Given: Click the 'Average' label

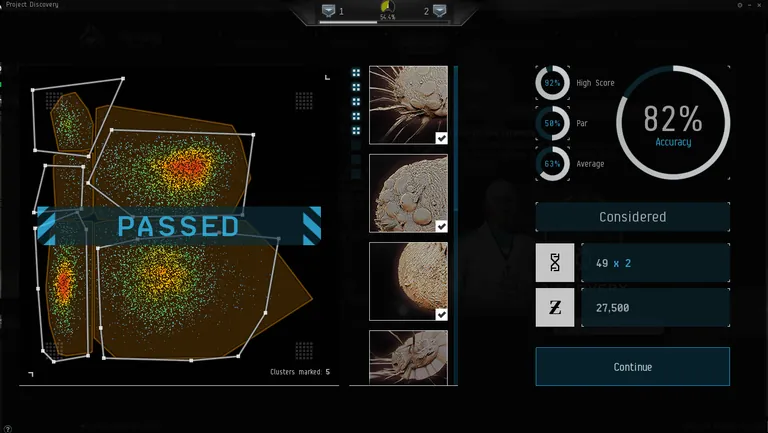Looking at the screenshot, I should (590, 164).
